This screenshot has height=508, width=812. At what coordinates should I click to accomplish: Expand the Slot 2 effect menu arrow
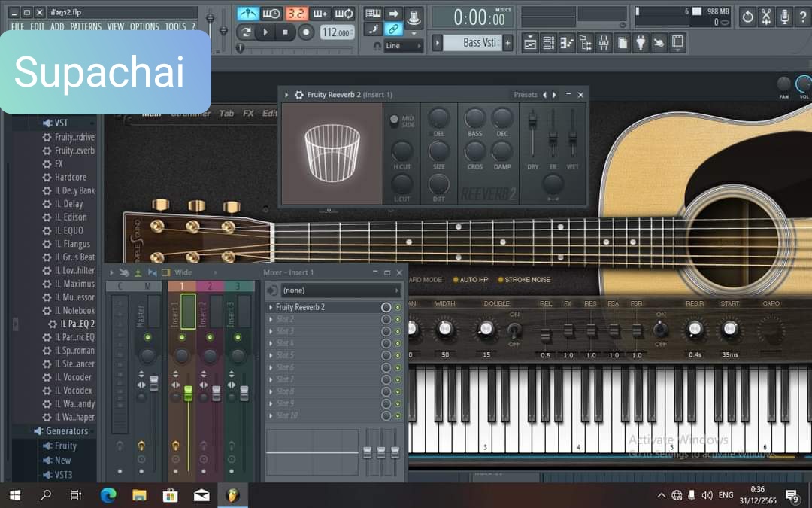click(x=270, y=319)
